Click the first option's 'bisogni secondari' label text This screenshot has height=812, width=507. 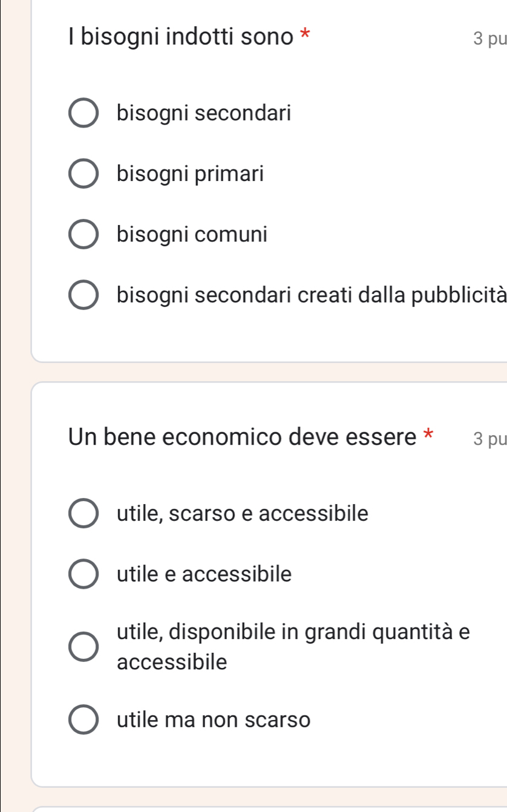(204, 114)
